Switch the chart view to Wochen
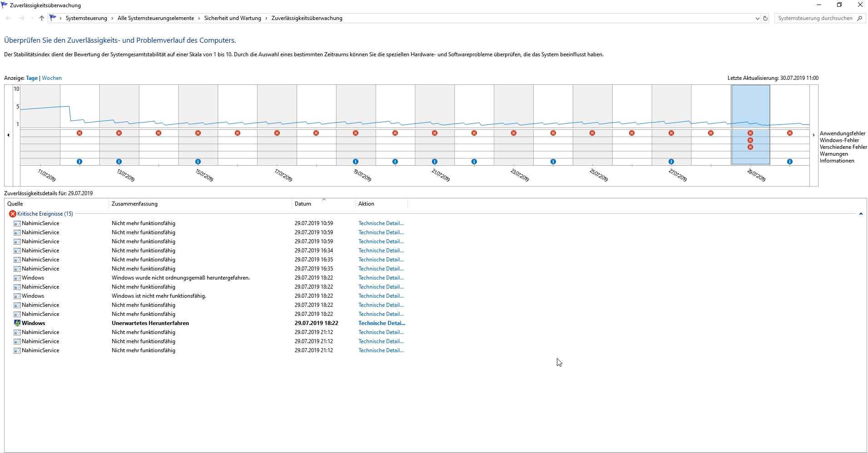The image size is (868, 453). point(52,78)
